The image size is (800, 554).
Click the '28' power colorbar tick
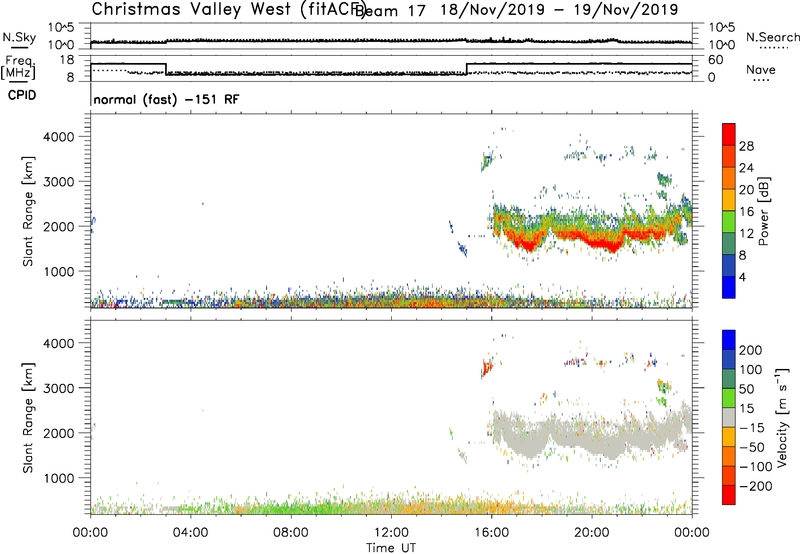[x=746, y=146]
